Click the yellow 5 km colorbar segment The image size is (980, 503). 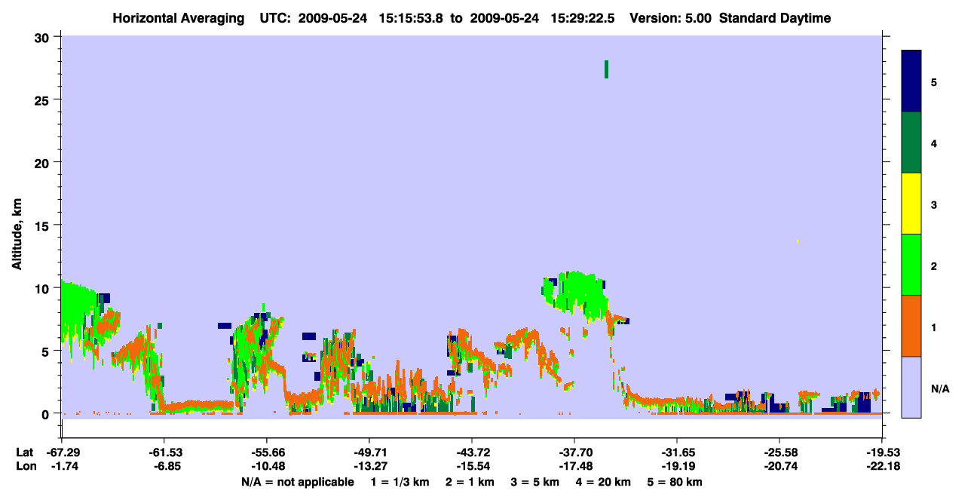pyautogui.click(x=911, y=204)
